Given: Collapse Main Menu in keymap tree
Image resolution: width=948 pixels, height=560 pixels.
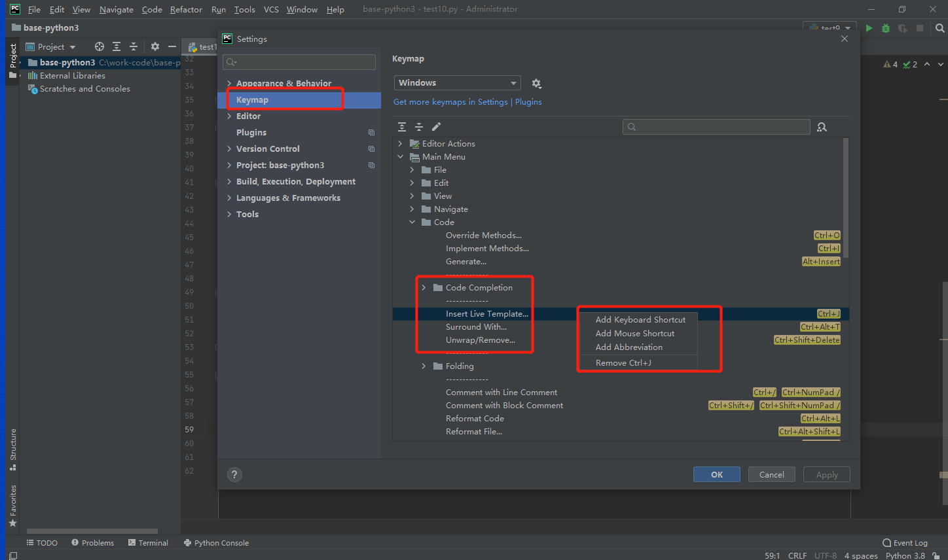Looking at the screenshot, I should click(x=400, y=156).
